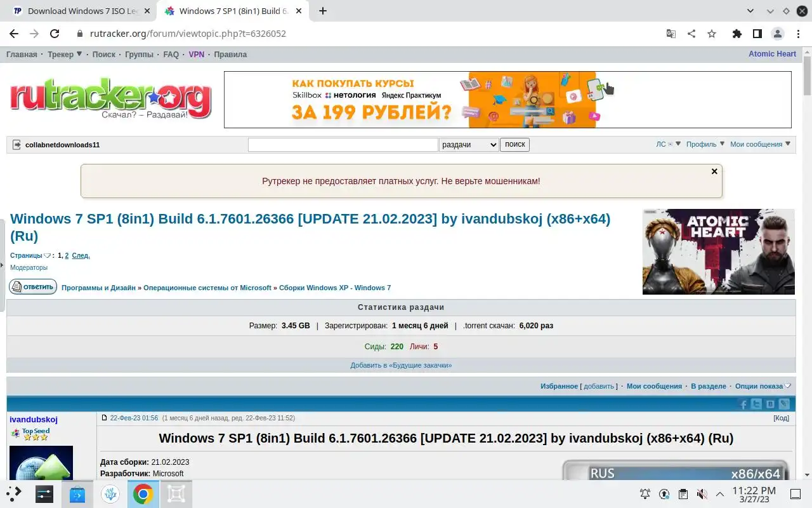Open the Правила menu item
The height and width of the screenshot is (508, 812).
pyautogui.click(x=230, y=55)
